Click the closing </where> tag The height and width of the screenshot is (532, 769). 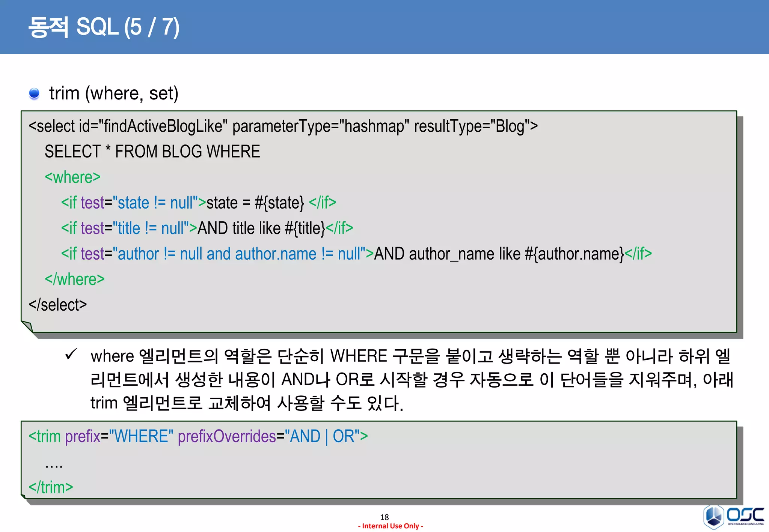click(75, 279)
